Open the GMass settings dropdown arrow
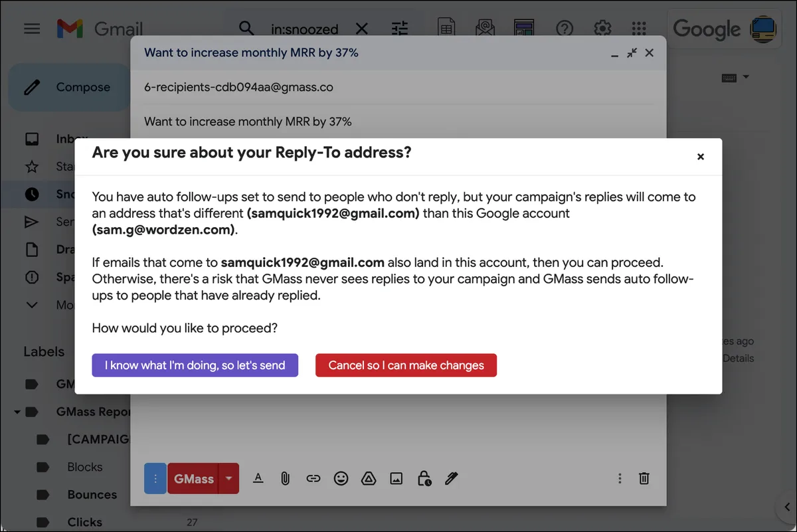Viewport: 797px width, 532px height. (229, 478)
